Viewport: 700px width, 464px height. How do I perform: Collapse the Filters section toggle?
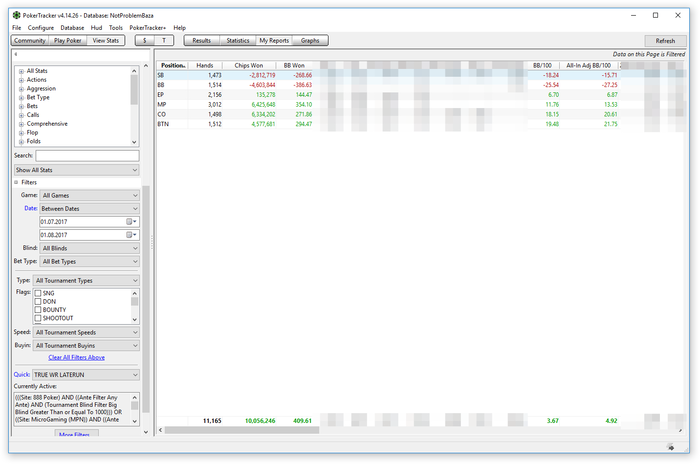tap(17, 182)
